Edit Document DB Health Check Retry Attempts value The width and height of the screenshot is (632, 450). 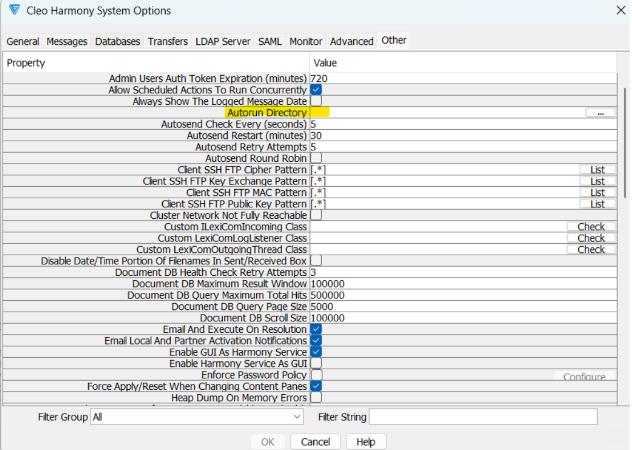click(x=463, y=272)
